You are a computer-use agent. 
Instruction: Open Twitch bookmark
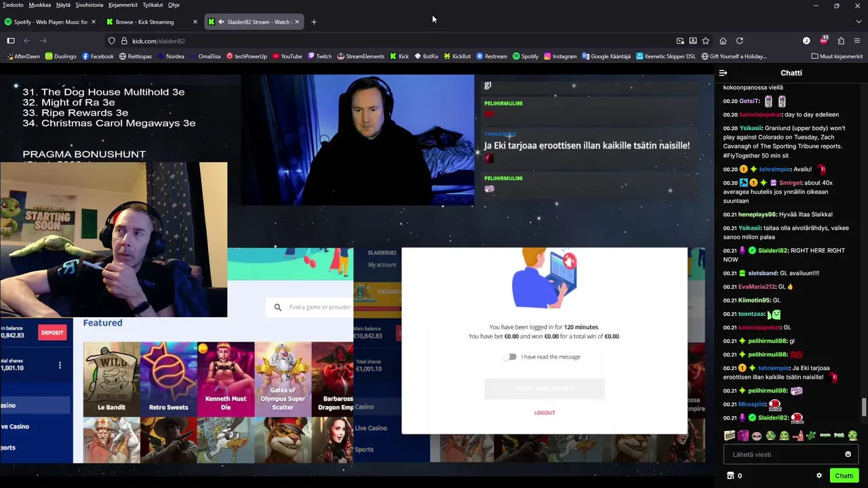coord(319,56)
